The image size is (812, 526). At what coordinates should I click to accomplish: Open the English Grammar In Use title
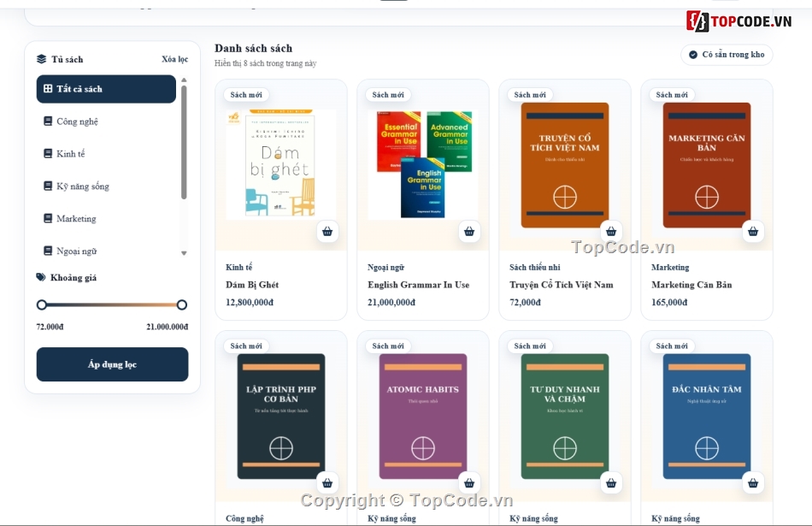[x=419, y=285]
